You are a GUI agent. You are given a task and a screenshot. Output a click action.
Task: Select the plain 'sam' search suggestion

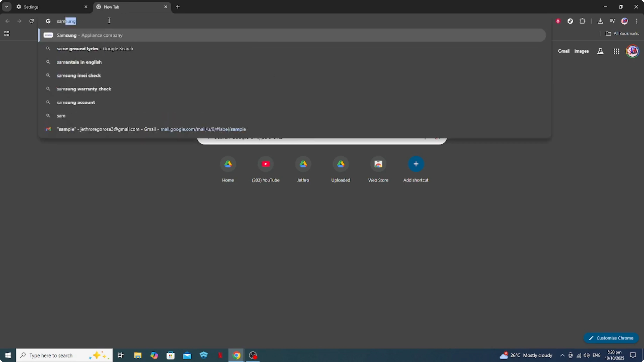(292, 116)
